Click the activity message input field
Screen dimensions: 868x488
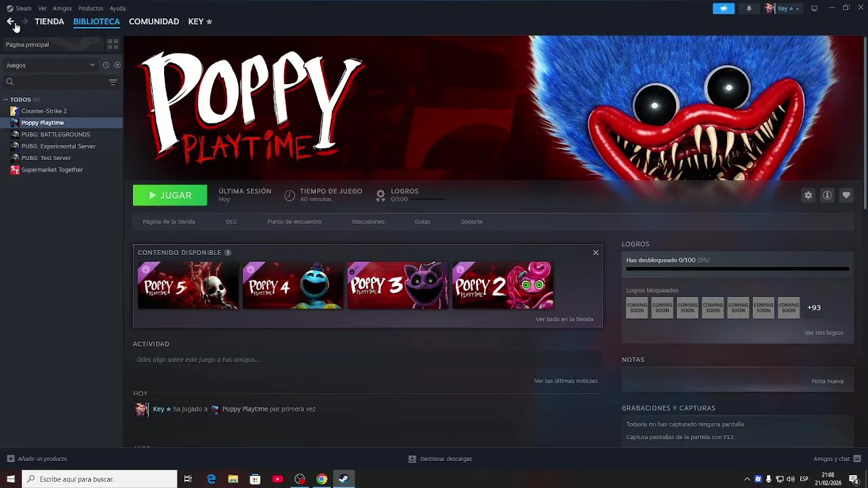368,360
